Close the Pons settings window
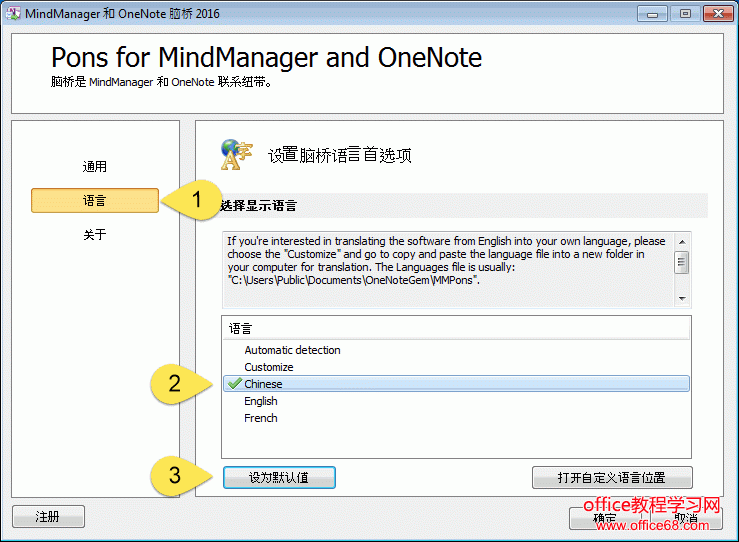The height and width of the screenshot is (542, 739). coord(718,14)
